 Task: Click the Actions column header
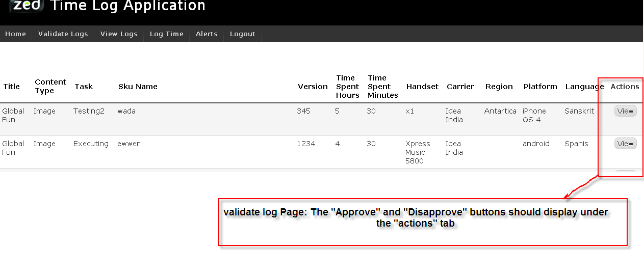625,87
